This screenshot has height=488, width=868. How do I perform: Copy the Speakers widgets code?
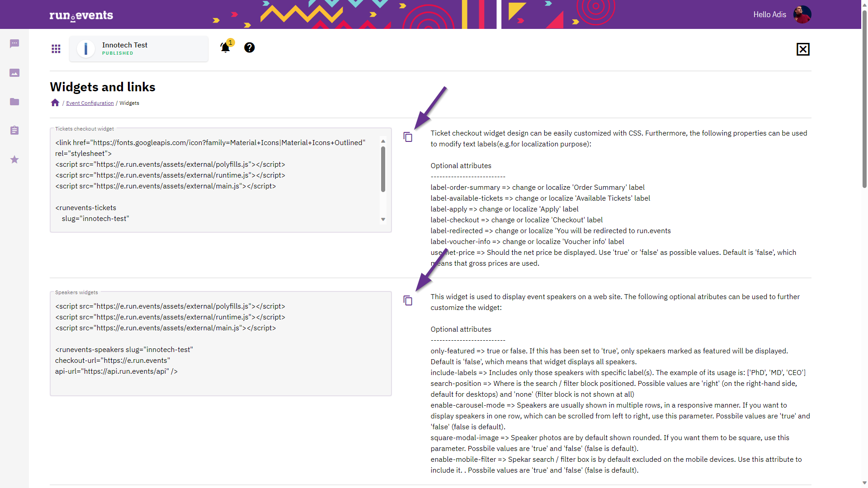click(408, 300)
